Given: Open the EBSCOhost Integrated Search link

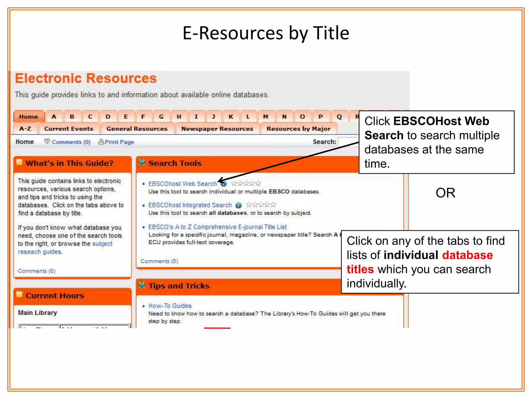Looking at the screenshot, I should [190, 205].
